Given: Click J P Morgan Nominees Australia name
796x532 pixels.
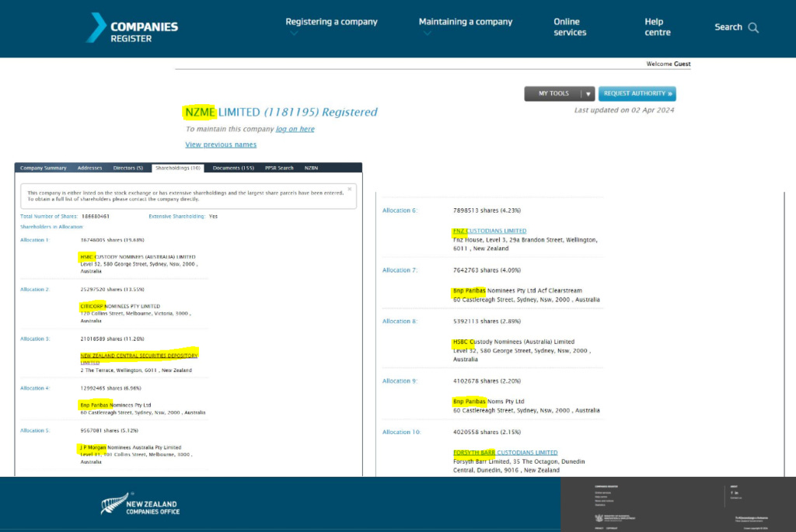Looking at the screenshot, I should pyautogui.click(x=131, y=447).
